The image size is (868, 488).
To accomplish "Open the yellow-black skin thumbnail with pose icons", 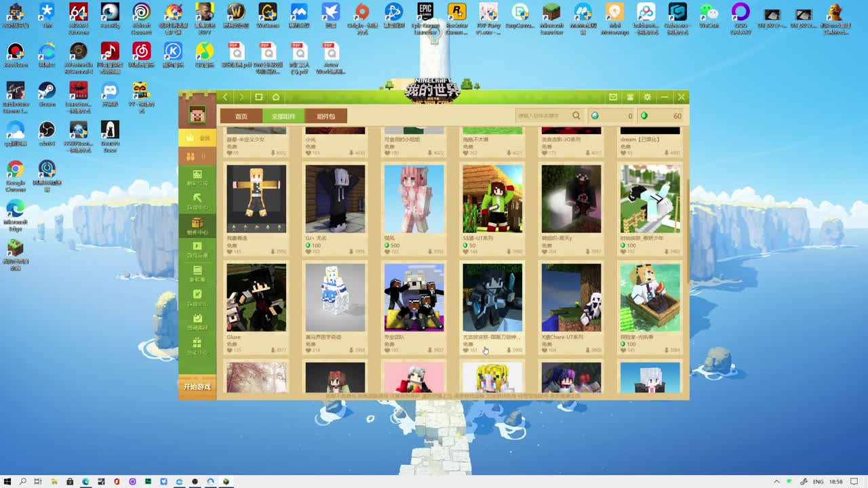I will pos(256,199).
